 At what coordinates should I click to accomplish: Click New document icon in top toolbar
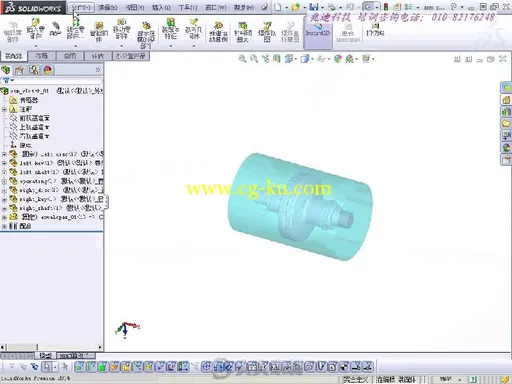point(277,7)
